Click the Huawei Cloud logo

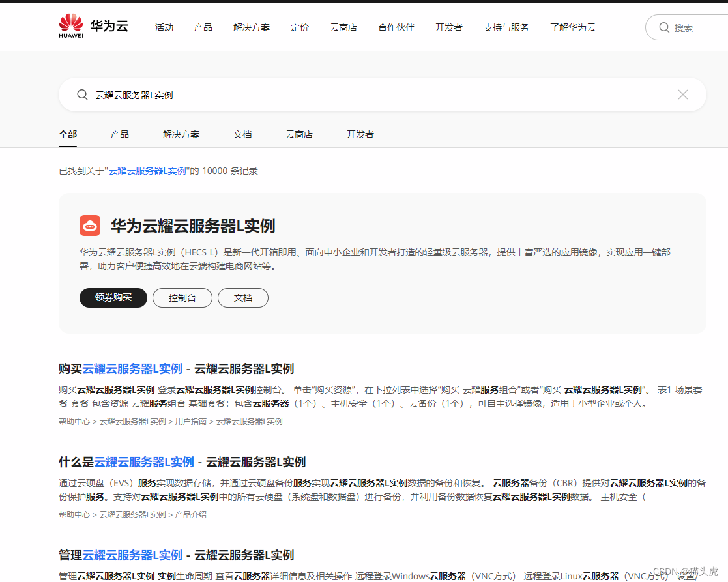click(94, 26)
